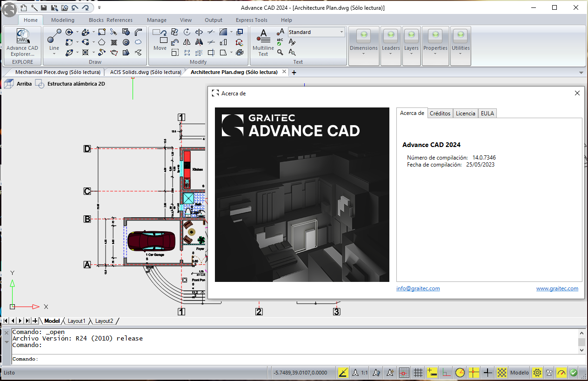Image resolution: width=588 pixels, height=381 pixels.
Task: Open drawing settings gear in status bar
Action: pyautogui.click(x=537, y=372)
